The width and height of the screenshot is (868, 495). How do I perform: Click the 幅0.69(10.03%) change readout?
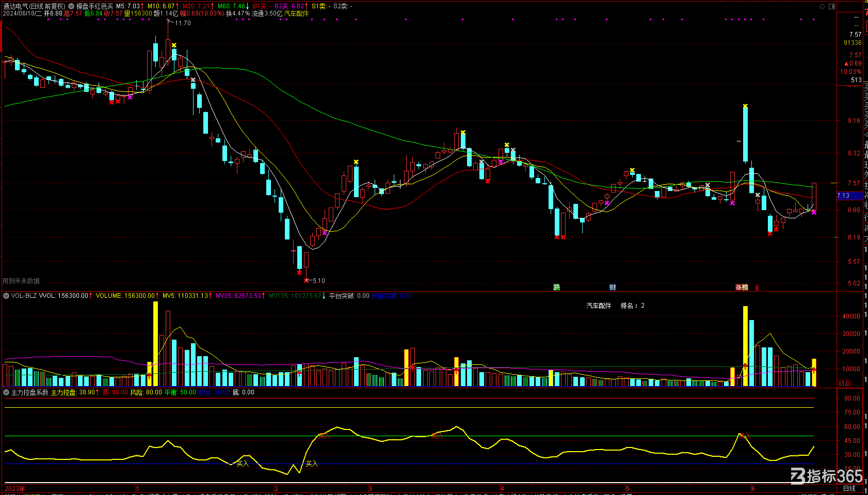tap(202, 13)
